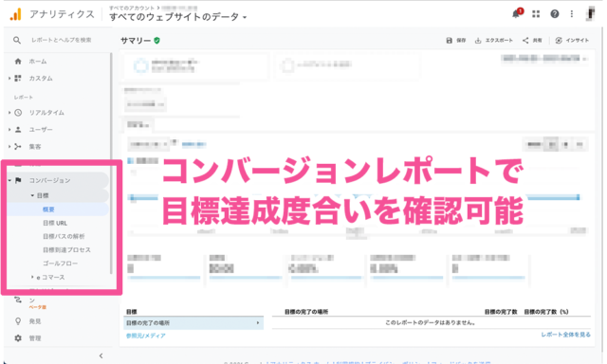This screenshot has width=607, height=364.
Task: Open the help question mark icon
Action: (x=554, y=14)
